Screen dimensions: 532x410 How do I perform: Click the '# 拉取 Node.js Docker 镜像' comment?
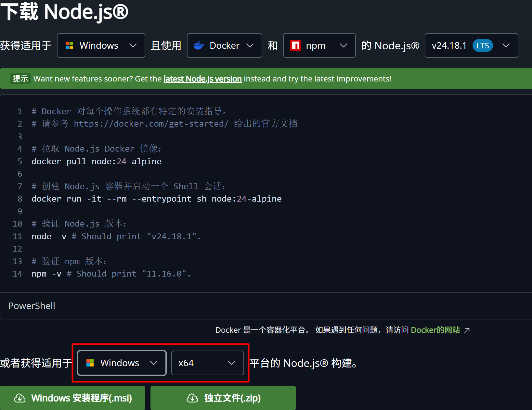[x=97, y=149]
